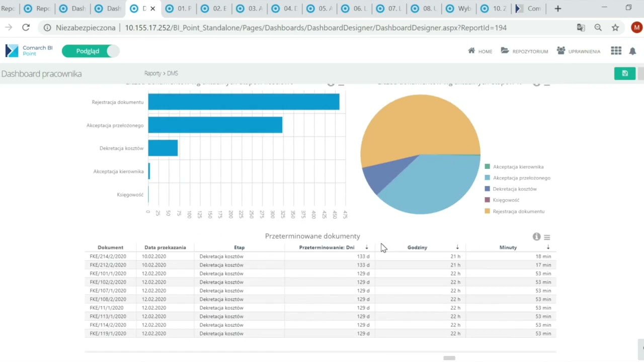644x362 pixels.
Task: Select document cell FKE/214/2/2020
Action: tap(108, 256)
